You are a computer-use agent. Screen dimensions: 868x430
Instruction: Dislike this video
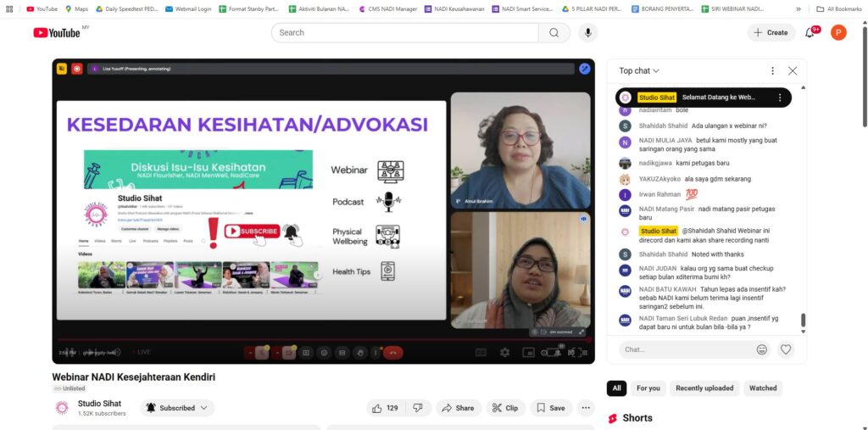click(417, 408)
